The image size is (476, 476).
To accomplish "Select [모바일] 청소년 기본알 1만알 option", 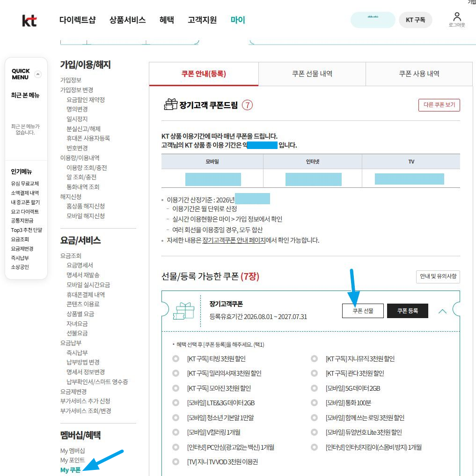I will click(176, 417).
